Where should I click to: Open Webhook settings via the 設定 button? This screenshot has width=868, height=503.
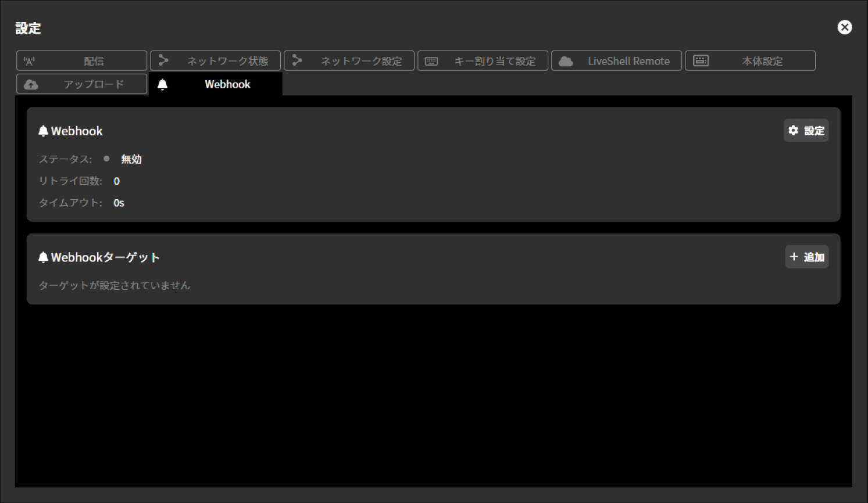806,131
